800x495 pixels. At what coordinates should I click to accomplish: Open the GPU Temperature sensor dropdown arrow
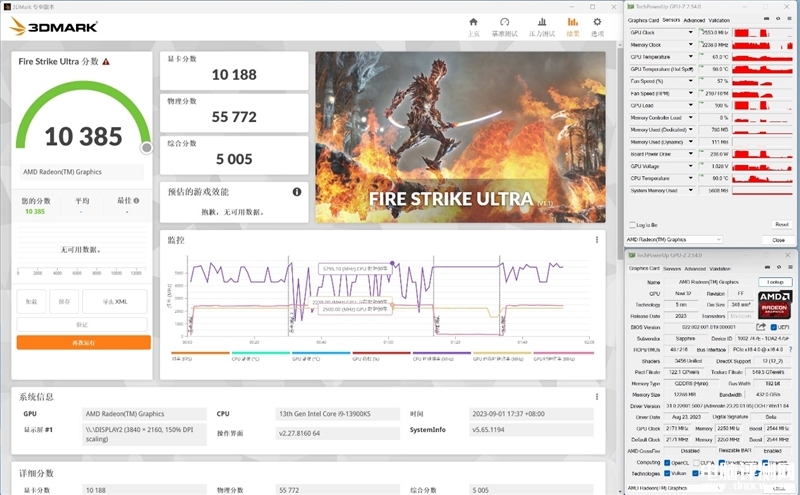point(691,57)
